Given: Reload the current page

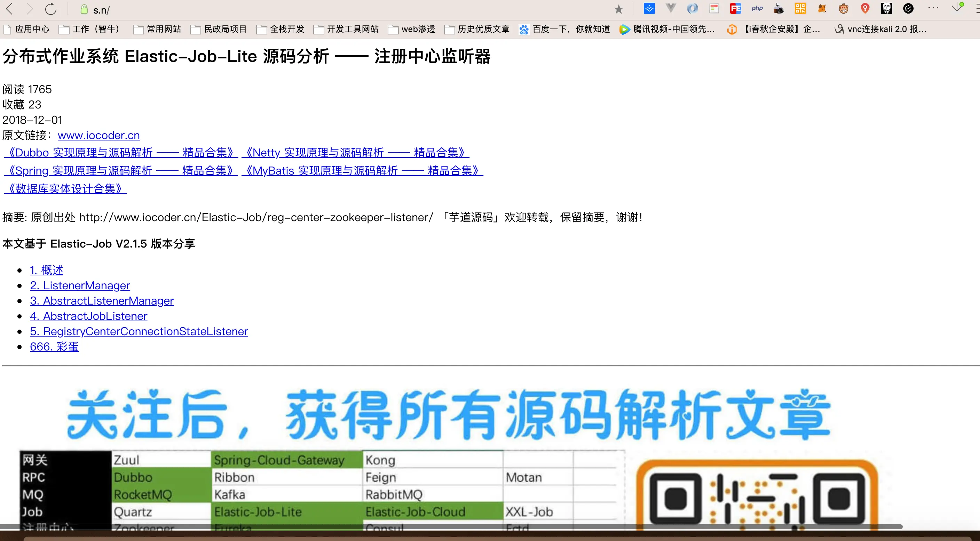Looking at the screenshot, I should (50, 9).
